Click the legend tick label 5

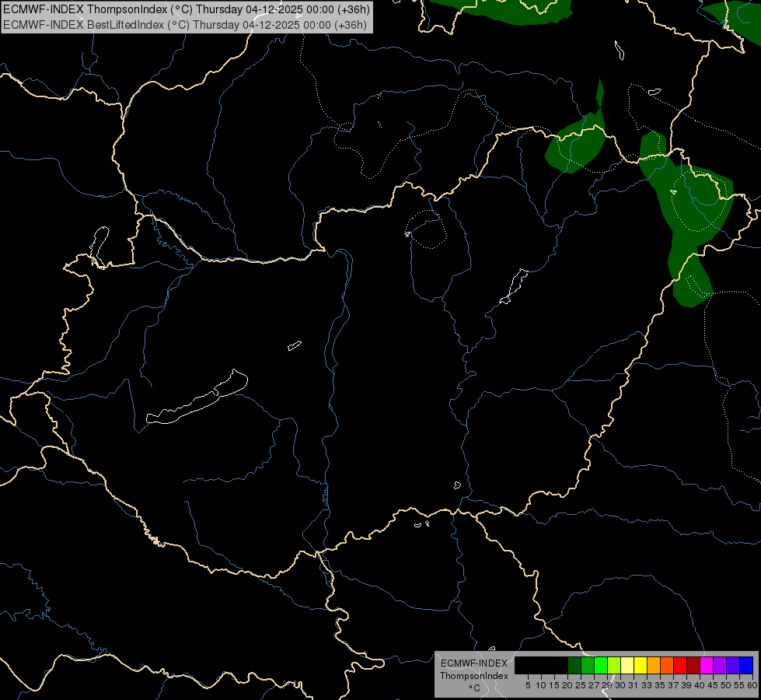[x=528, y=685]
